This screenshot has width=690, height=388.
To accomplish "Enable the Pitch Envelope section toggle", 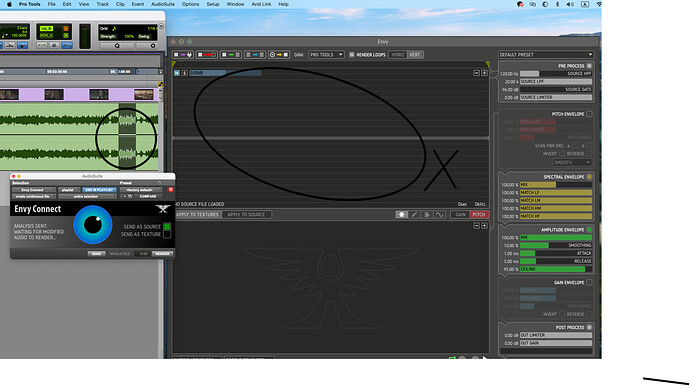I will pos(589,114).
